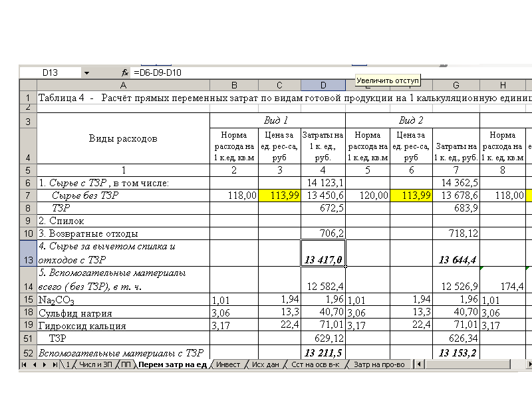532x399 pixels.
Task: Go to previous sheet tab arrow
Action: pos(35,364)
